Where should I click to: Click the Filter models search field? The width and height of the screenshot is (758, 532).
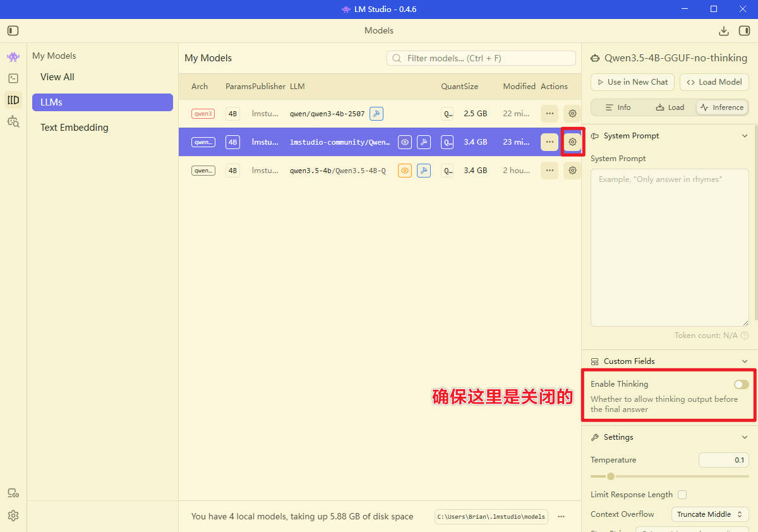[x=486, y=58]
